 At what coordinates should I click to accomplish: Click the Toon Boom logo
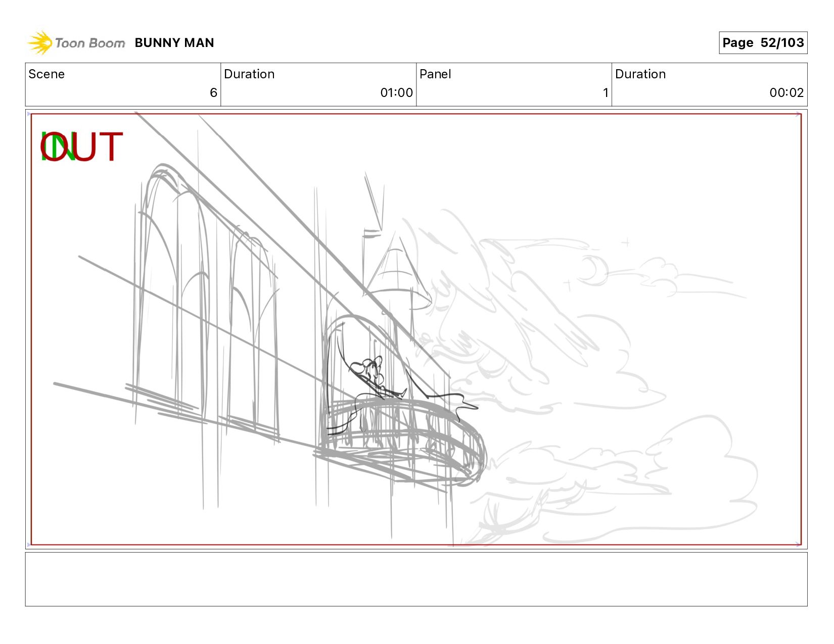coord(76,43)
